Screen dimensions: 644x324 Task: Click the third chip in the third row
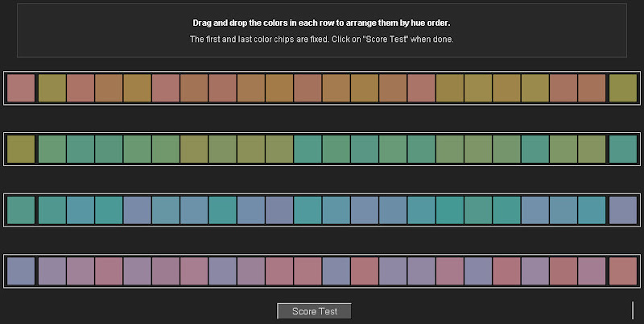pos(80,210)
